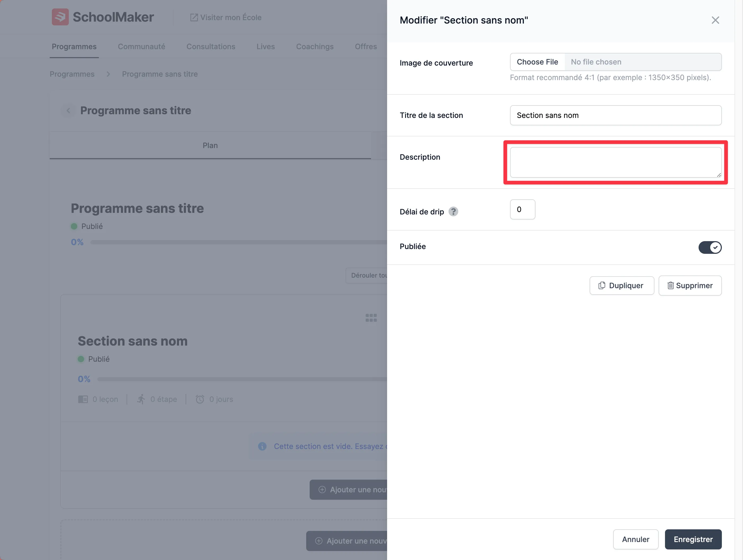Click the Délai de drip number field
Screen dimensions: 743x560
tap(522, 209)
